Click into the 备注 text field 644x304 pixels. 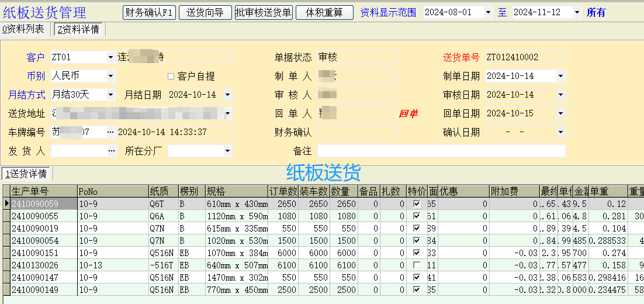[441, 151]
